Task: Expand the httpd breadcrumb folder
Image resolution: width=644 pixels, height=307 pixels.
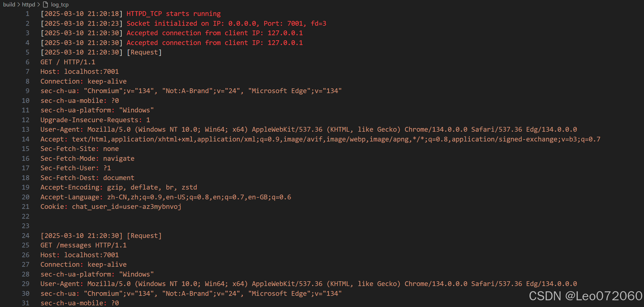Action: 28,4
